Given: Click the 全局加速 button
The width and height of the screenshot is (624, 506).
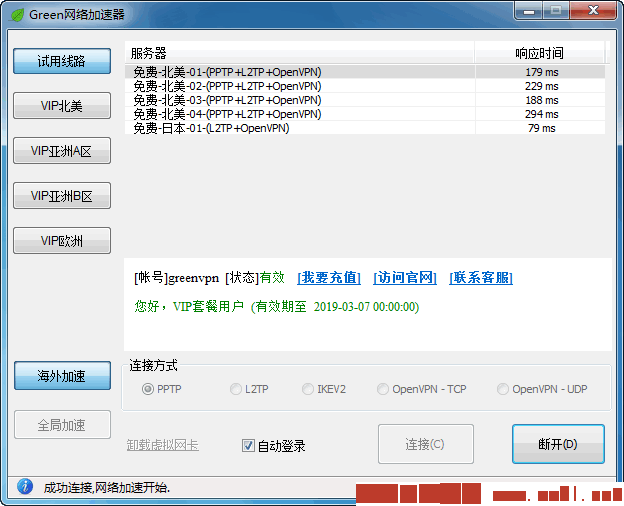Looking at the screenshot, I should (x=62, y=425).
